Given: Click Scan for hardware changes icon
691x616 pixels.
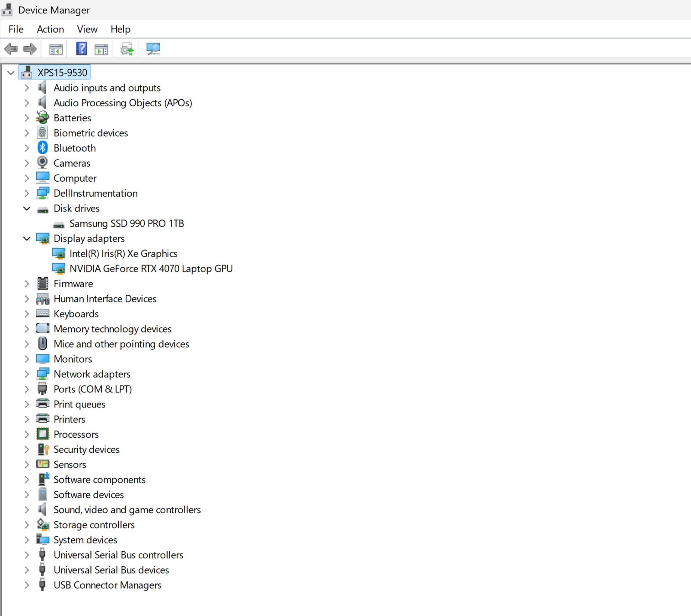Looking at the screenshot, I should 153,49.
